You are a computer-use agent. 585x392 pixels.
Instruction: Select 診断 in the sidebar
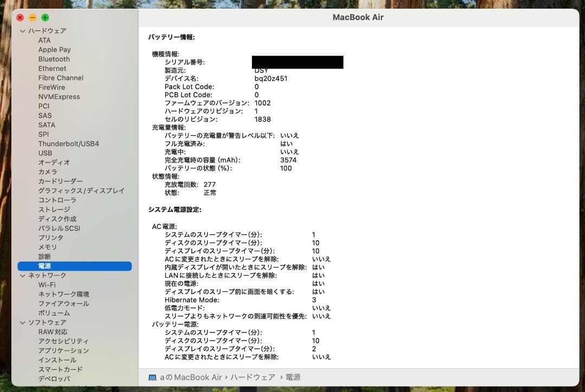pos(44,257)
